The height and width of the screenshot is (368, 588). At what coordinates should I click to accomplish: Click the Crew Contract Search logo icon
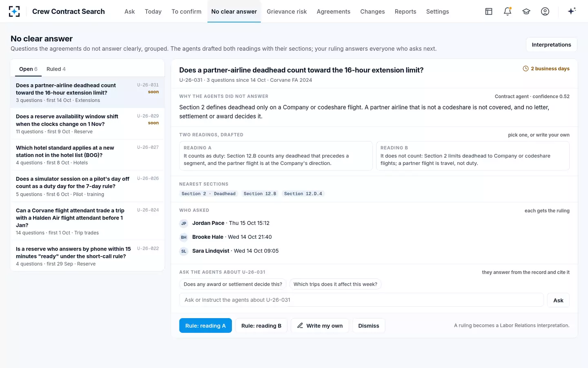tap(14, 11)
